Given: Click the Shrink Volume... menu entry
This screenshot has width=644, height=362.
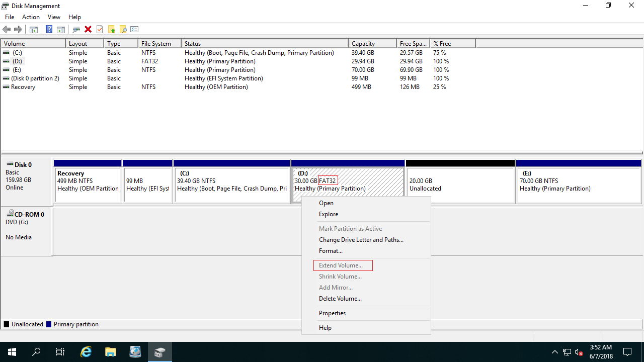Looking at the screenshot, I should (366, 277).
